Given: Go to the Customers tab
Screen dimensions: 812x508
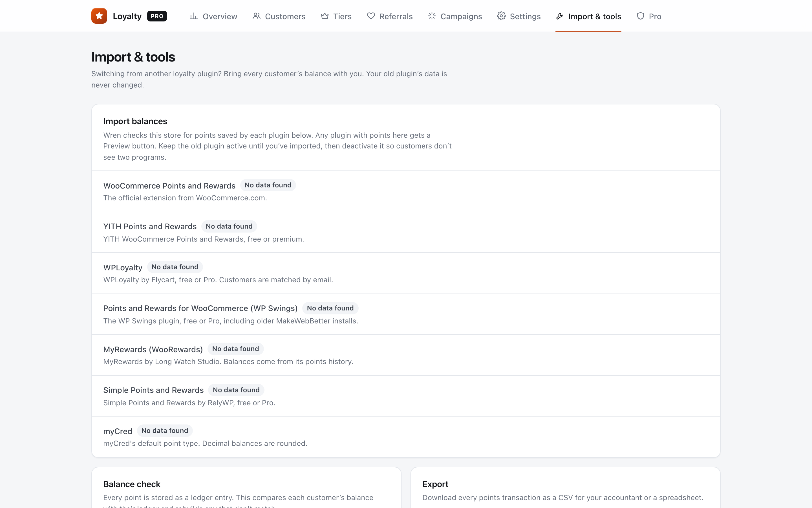Looking at the screenshot, I should point(279,16).
